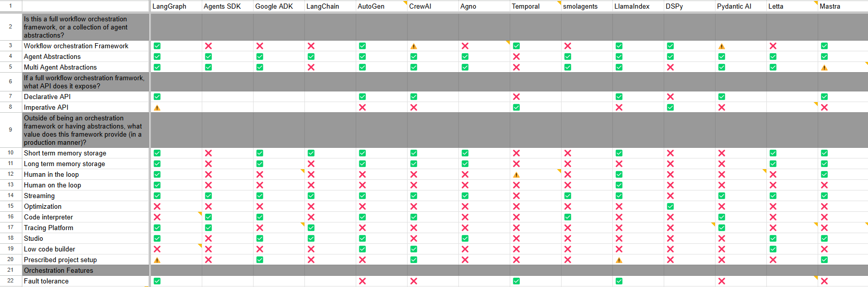The width and height of the screenshot is (868, 287).
Task: Click Mastra's green check in Prescribed project setup row
Action: 824,260
